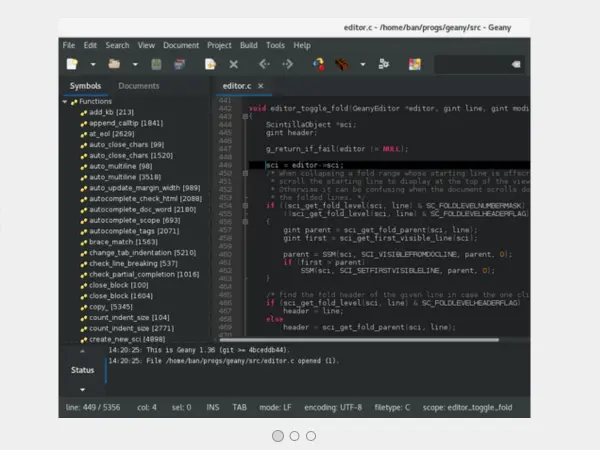Click the Save file toolbar icon

pos(156,64)
